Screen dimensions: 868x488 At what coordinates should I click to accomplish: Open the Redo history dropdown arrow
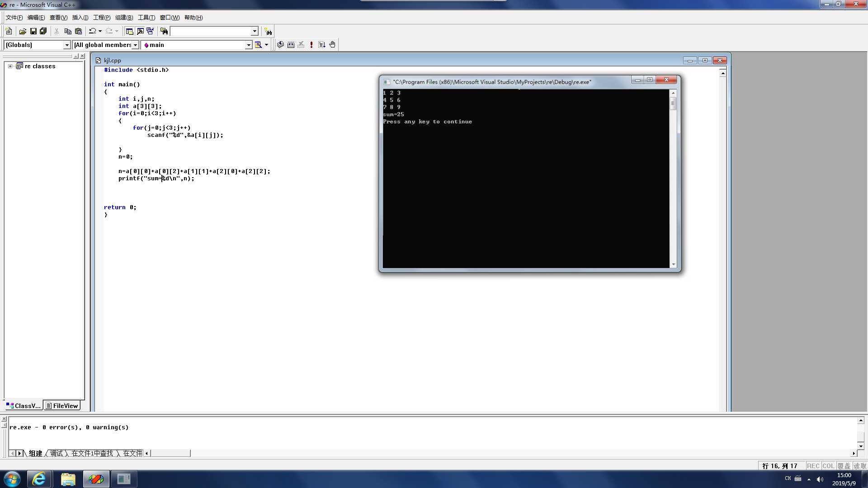tap(117, 31)
